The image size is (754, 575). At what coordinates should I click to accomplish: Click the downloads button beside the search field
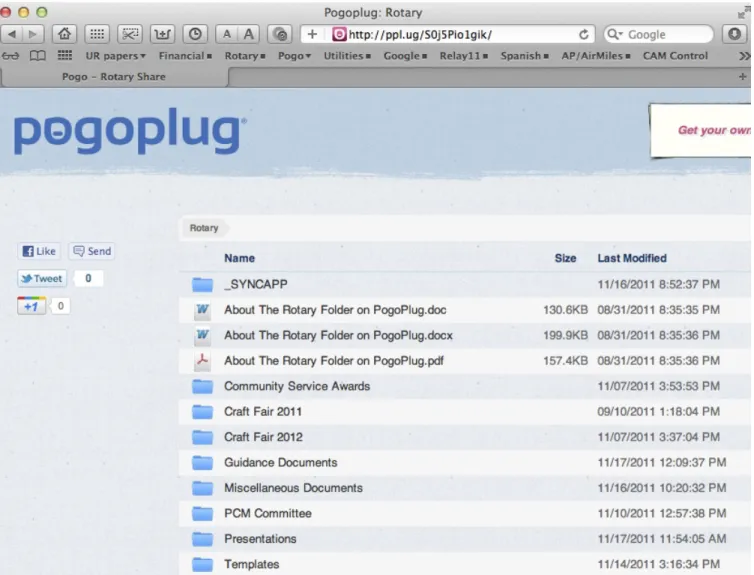734,34
